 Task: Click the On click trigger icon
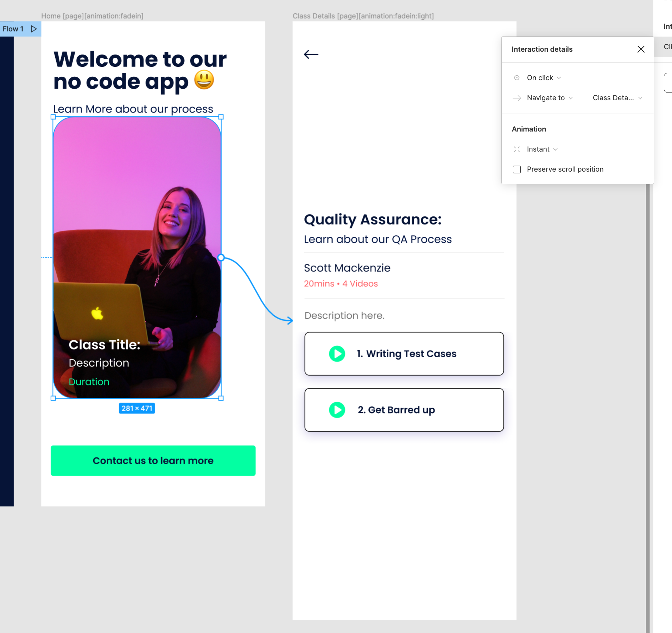point(517,78)
